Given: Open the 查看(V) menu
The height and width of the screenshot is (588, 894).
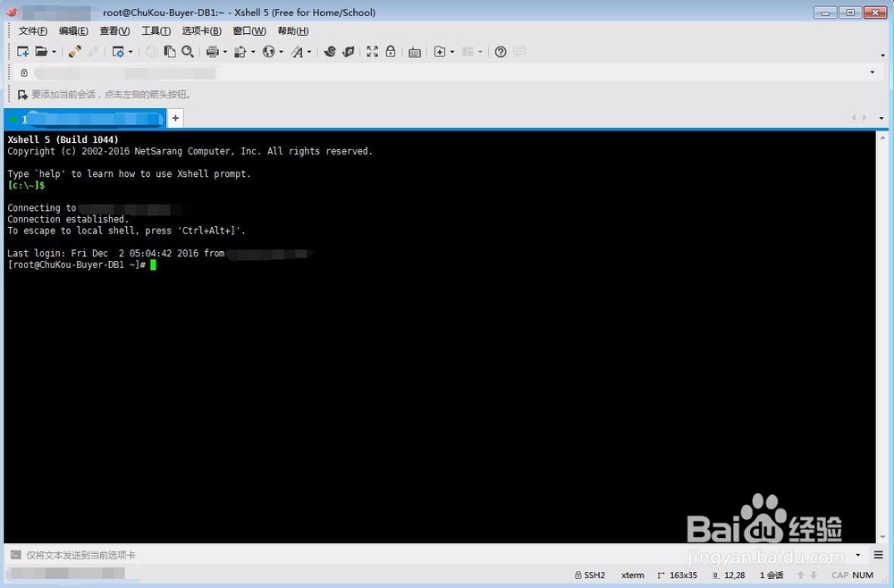Looking at the screenshot, I should (x=114, y=30).
